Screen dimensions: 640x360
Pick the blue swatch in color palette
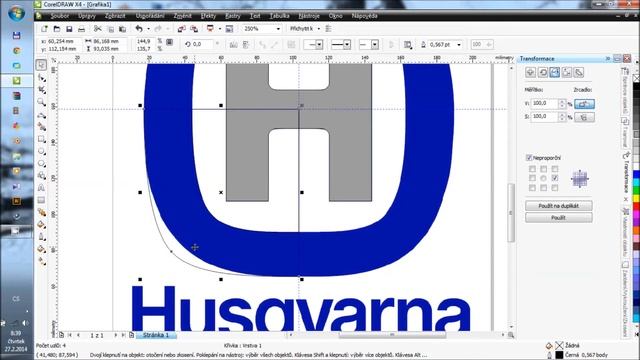click(x=636, y=175)
